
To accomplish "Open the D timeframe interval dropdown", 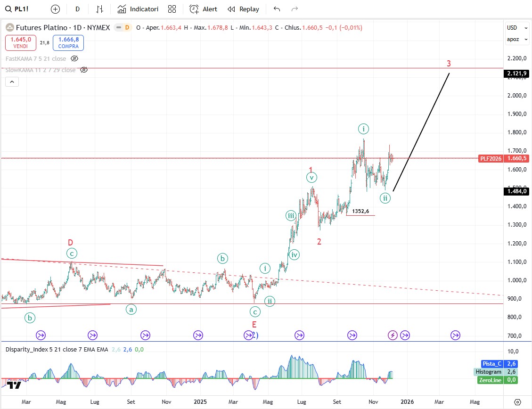I will pyautogui.click(x=78, y=9).
